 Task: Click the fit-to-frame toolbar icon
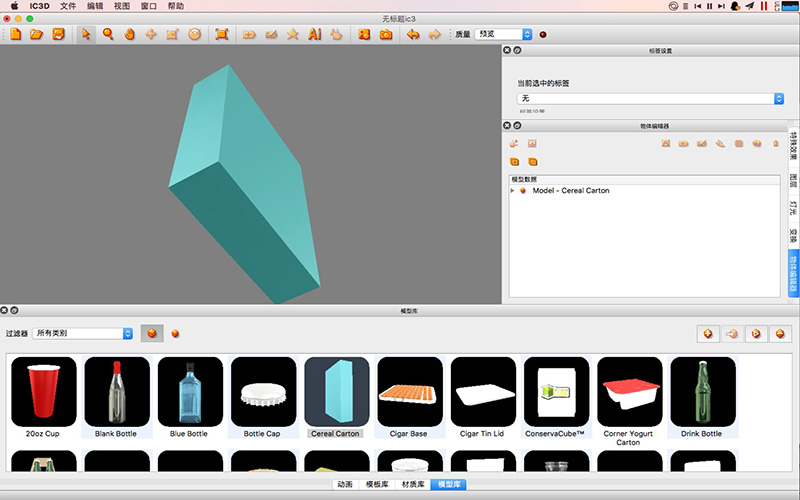pyautogui.click(x=221, y=34)
